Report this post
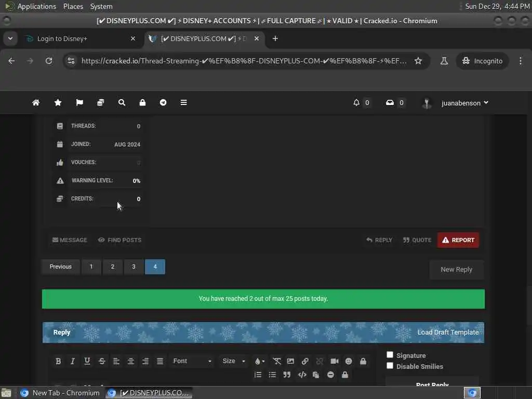This screenshot has width=532, height=399. (458, 240)
